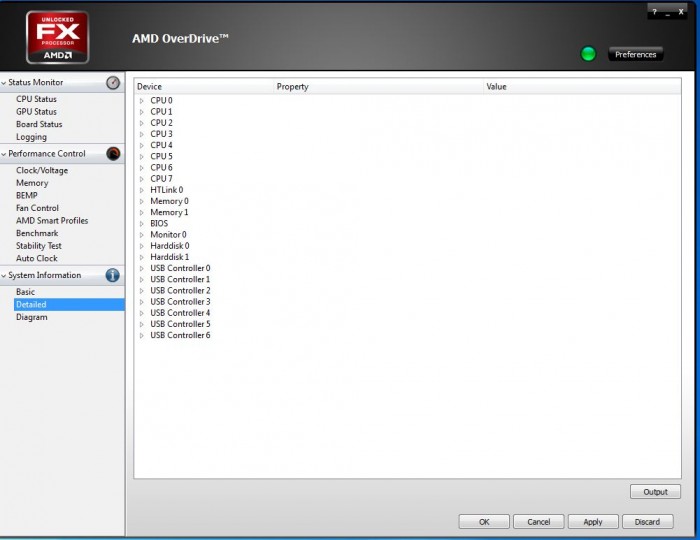The height and width of the screenshot is (540, 700).
Task: Click the Device column header
Action: point(204,87)
